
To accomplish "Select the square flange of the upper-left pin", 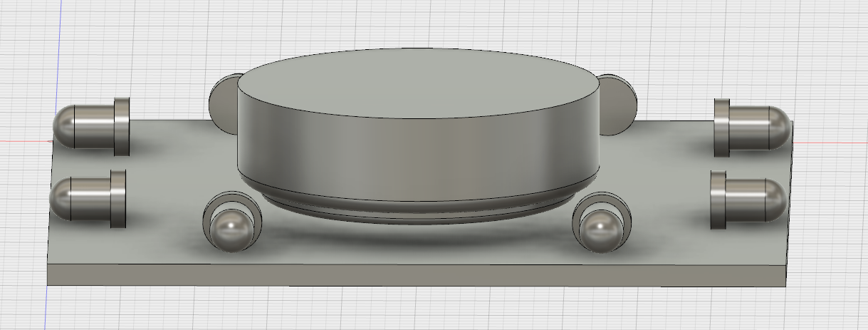I will click(x=122, y=125).
